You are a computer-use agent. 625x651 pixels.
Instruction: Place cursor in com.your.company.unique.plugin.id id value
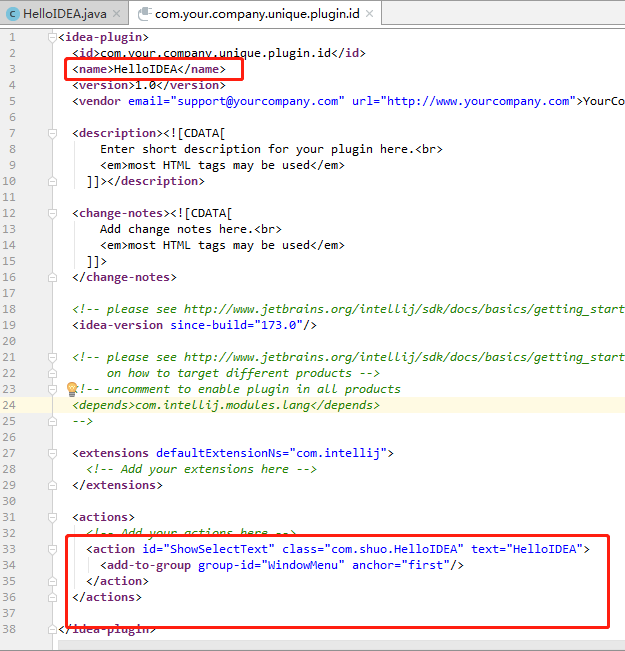[216, 53]
